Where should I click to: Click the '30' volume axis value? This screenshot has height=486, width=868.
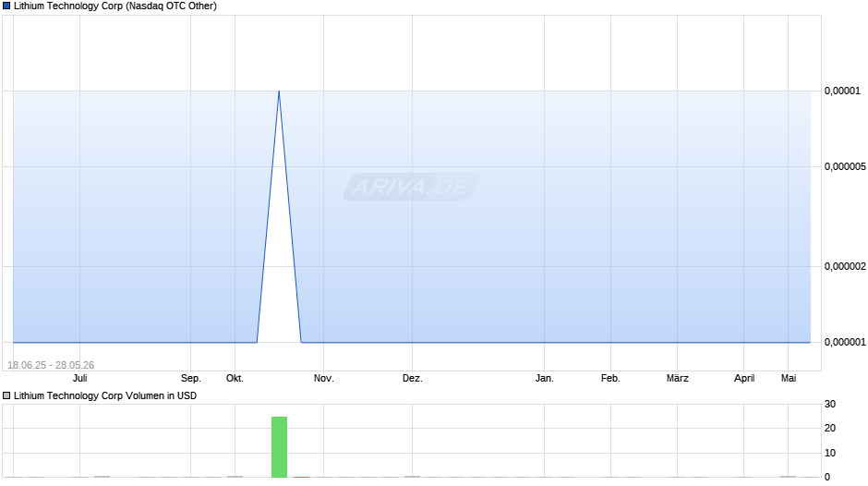click(x=830, y=404)
